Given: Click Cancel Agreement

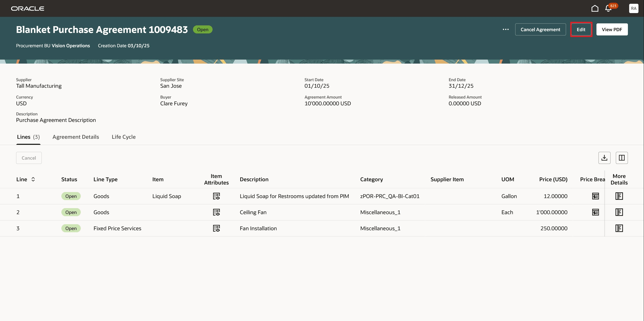Looking at the screenshot, I should tap(540, 29).
